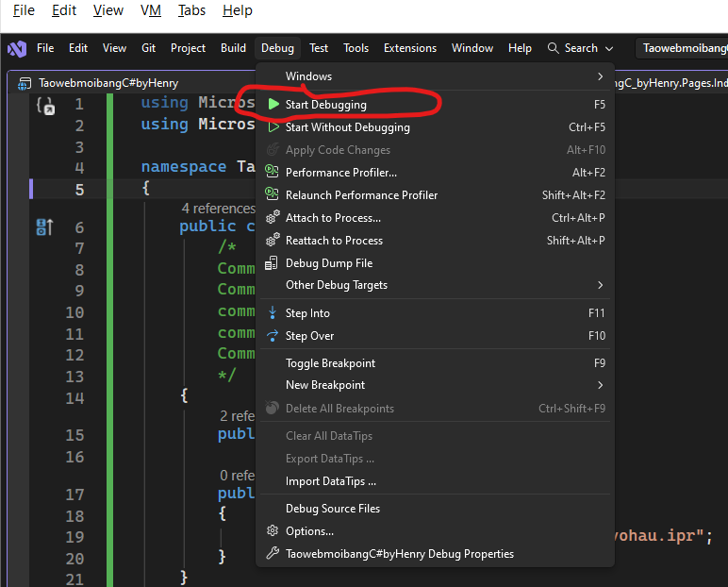
Task: Expand the Other Debug Targets submenu
Action: click(600, 285)
